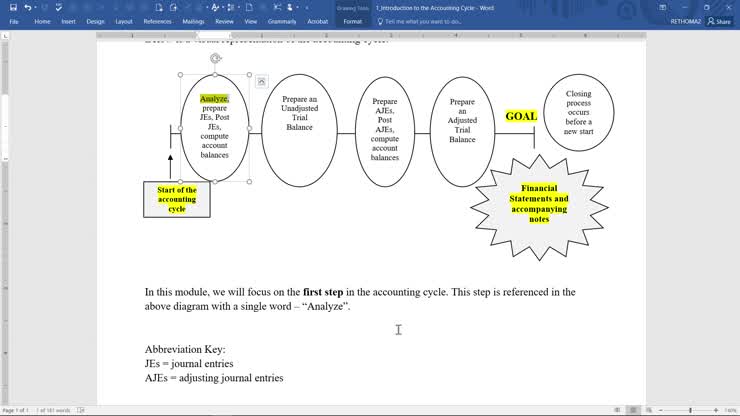The width and height of the screenshot is (740, 416).
Task: Select the 'Analyze, prepare JEs' oval shape
Action: click(215, 128)
